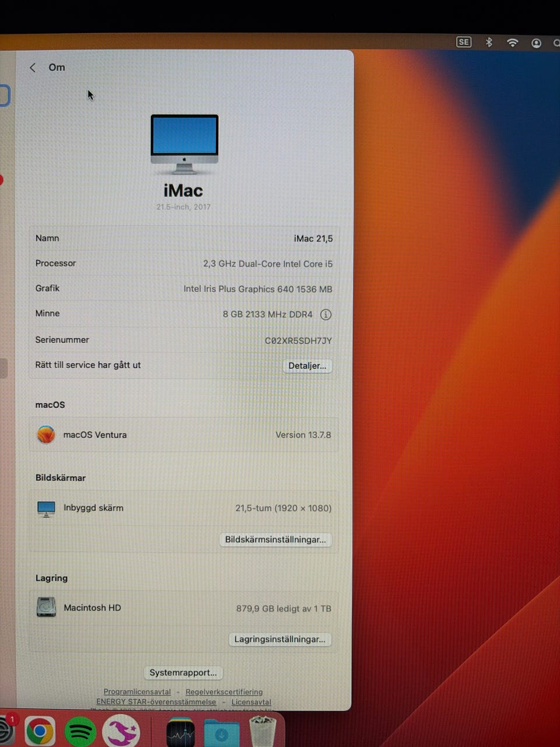Open Bildskärmsinställningar... display settings
The width and height of the screenshot is (560, 747).
tap(276, 539)
